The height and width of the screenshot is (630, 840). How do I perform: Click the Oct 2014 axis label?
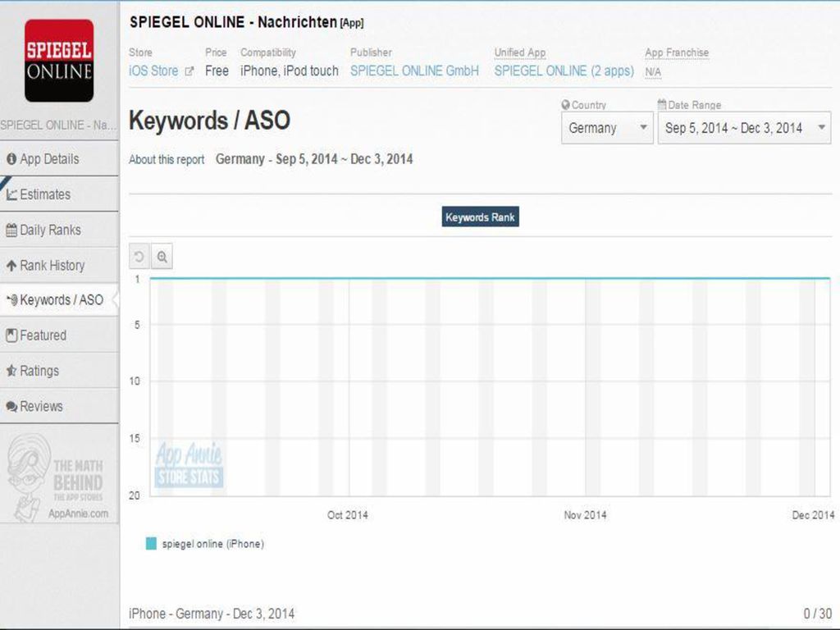pos(348,515)
